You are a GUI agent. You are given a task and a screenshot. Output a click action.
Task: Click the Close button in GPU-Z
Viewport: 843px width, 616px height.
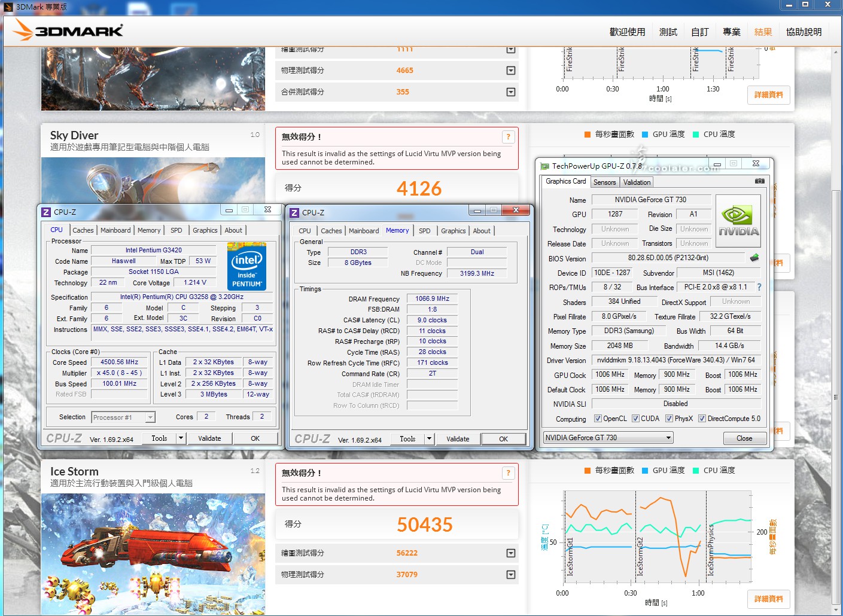[x=744, y=438]
